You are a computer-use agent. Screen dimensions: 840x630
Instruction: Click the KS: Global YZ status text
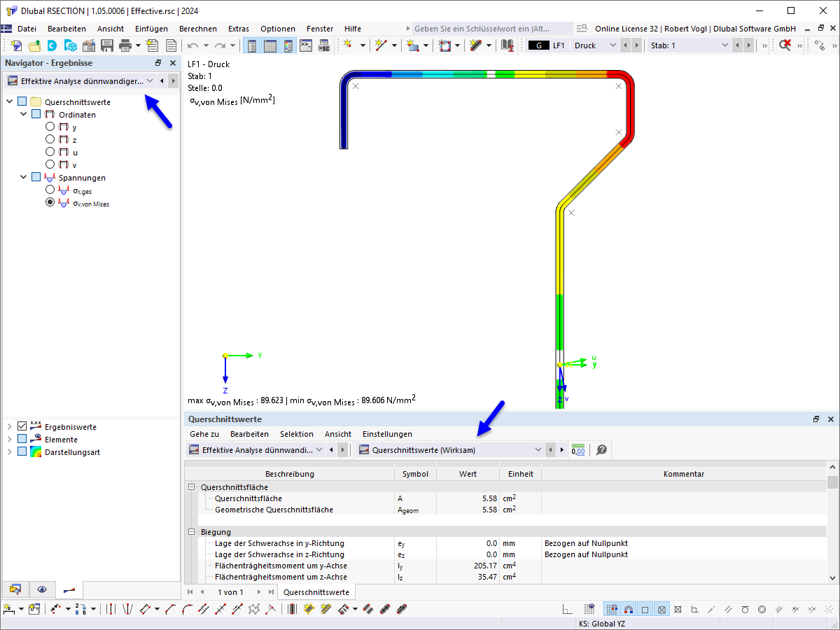(602, 624)
